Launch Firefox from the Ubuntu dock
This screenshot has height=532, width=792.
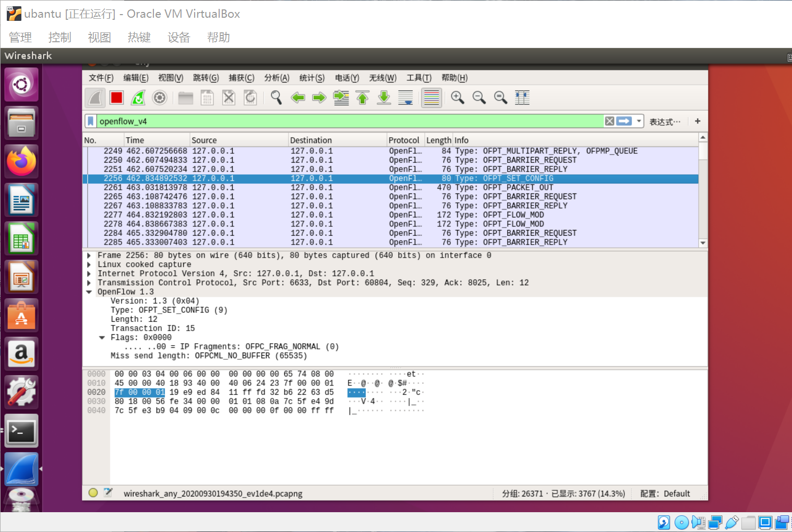point(21,162)
